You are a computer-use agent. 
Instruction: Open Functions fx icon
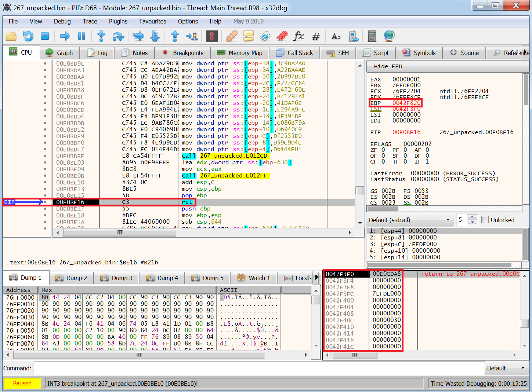[299, 36]
